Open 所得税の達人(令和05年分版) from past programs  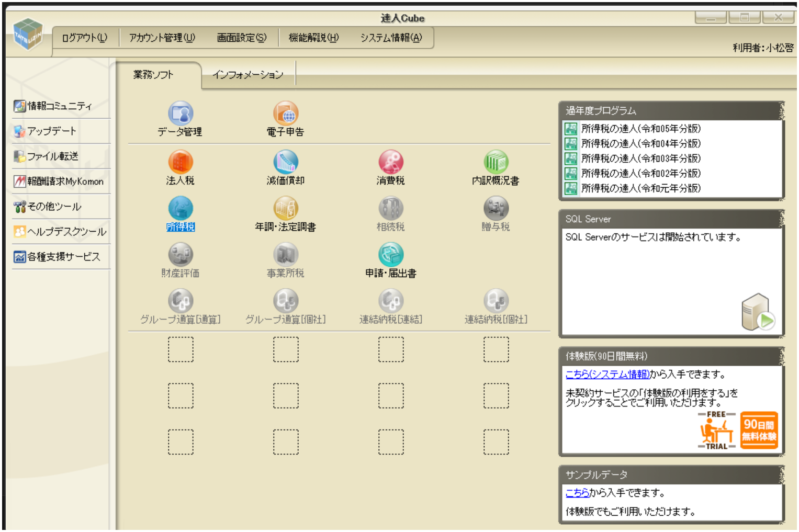pyautogui.click(x=640, y=129)
